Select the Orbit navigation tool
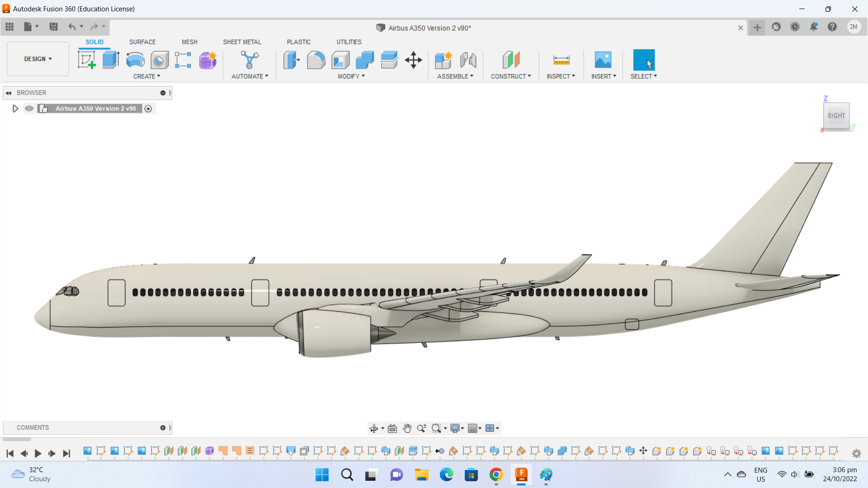Viewport: 868px width, 488px height. [373, 428]
